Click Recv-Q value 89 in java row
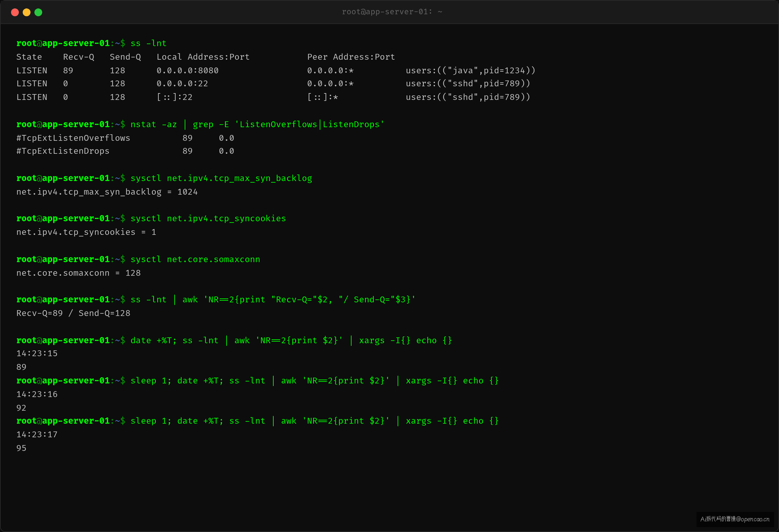Viewport: 779px width, 532px height. pos(68,70)
